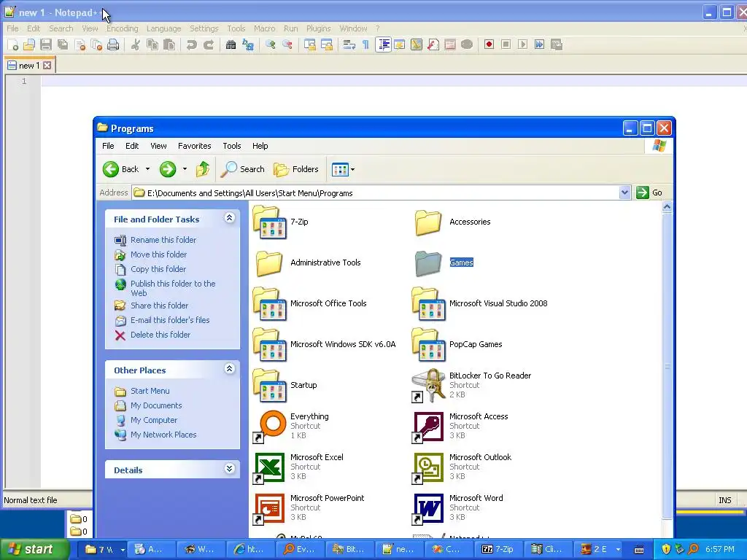
Task: Toggle Folders pane button in explorer toolbar
Action: pos(296,169)
